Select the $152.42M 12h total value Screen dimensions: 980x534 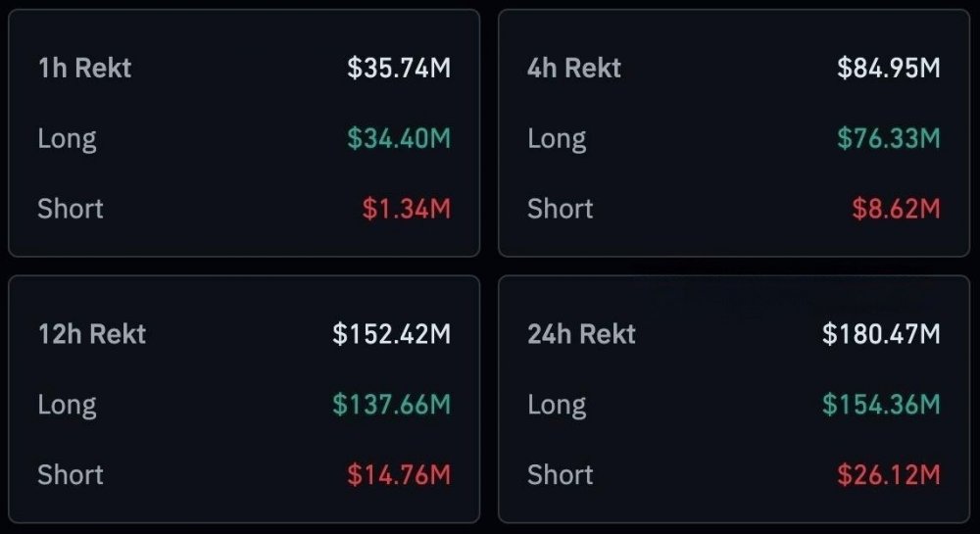click(392, 334)
